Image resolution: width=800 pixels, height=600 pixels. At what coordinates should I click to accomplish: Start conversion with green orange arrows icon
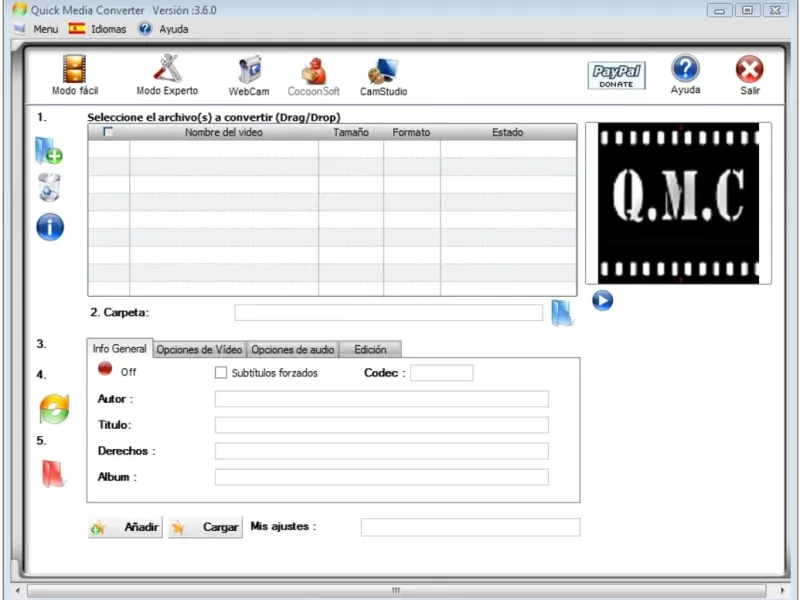point(54,409)
